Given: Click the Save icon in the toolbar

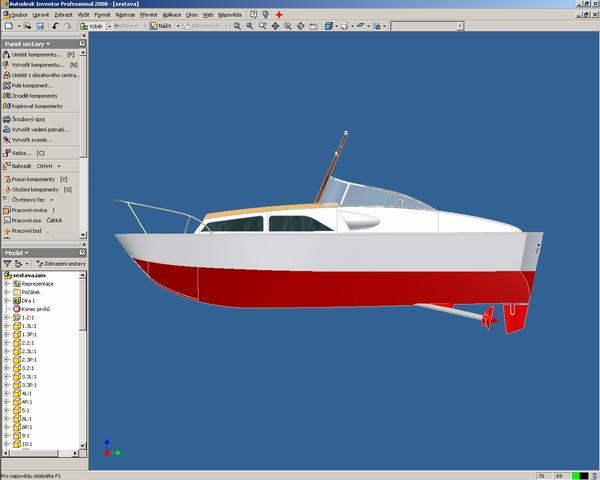Looking at the screenshot, I should (x=38, y=26).
